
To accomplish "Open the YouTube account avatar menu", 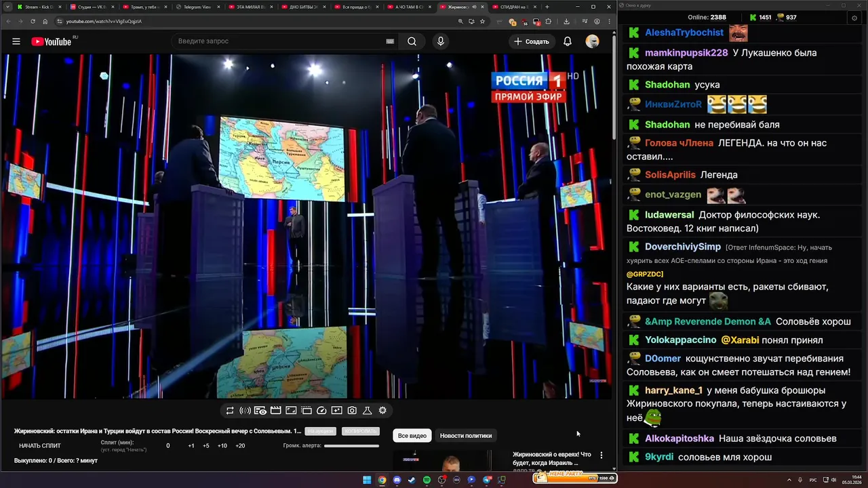I will (593, 41).
